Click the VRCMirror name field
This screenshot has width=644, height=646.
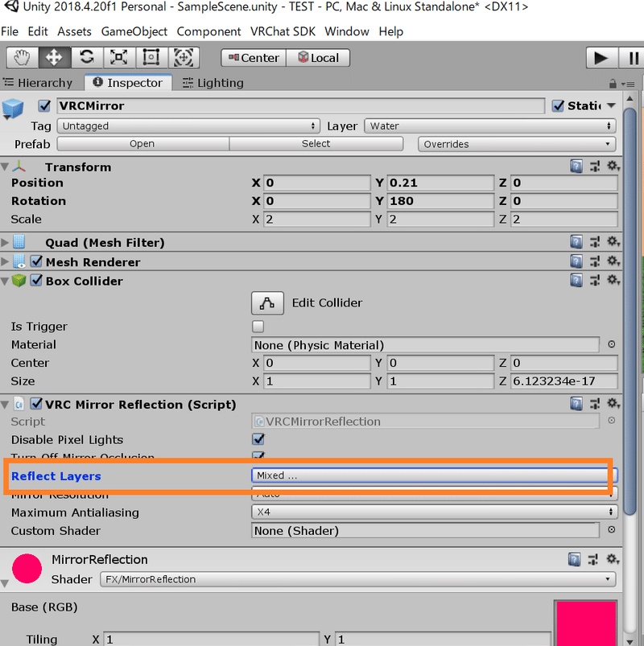point(300,106)
